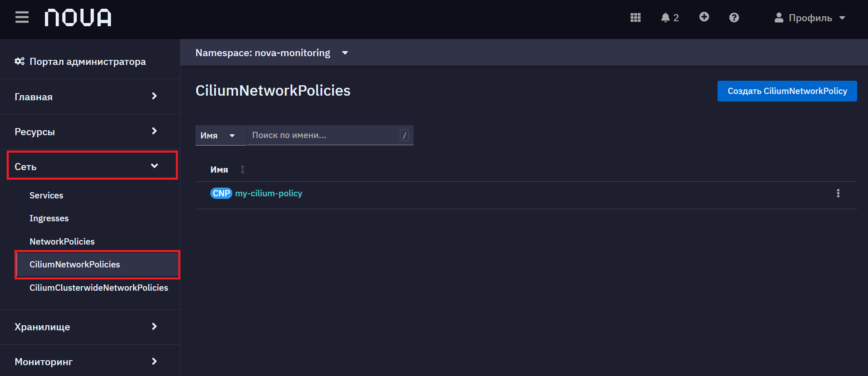
Task: Open Портал администратора perspective switcher
Action: coord(80,62)
